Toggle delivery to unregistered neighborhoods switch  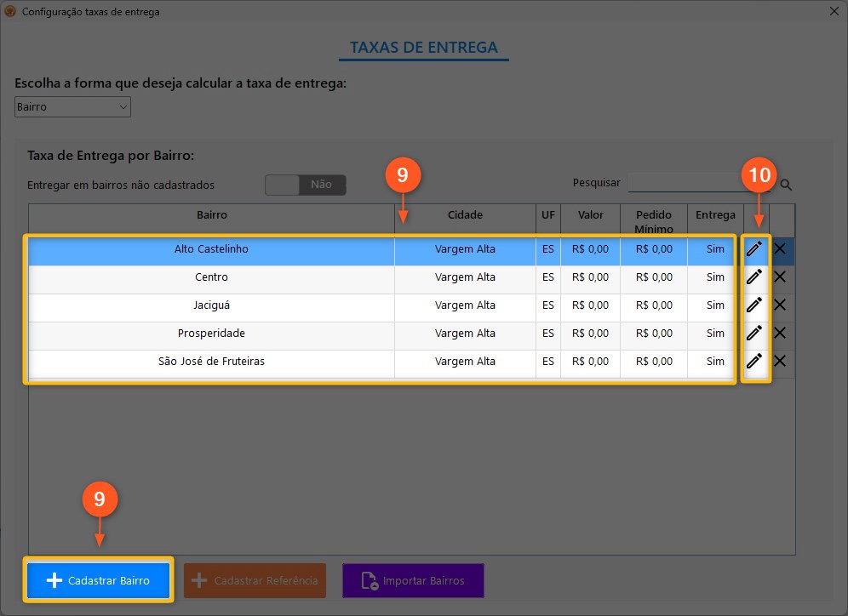[x=306, y=185]
